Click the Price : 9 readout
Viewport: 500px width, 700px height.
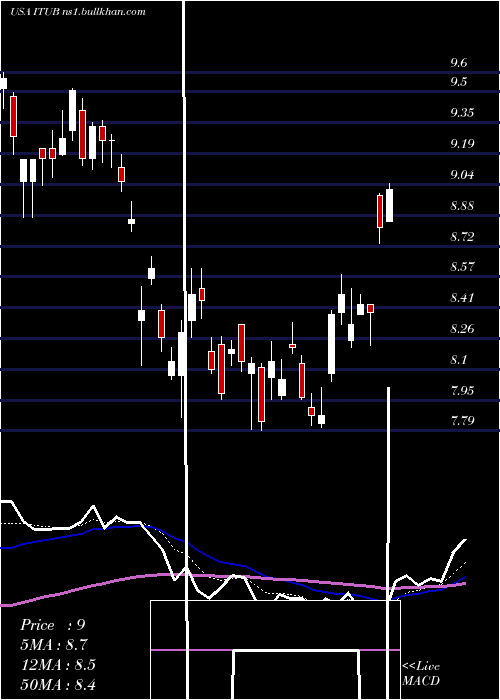(x=53, y=625)
